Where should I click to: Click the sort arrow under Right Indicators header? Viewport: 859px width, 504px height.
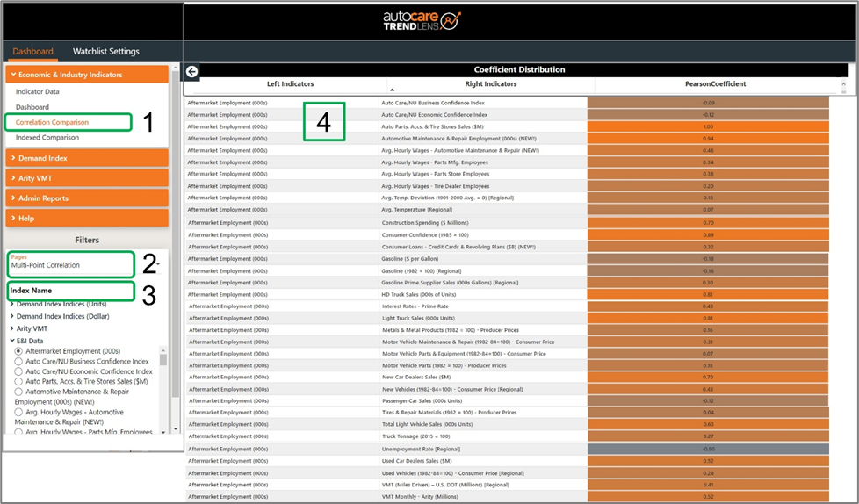tap(393, 90)
